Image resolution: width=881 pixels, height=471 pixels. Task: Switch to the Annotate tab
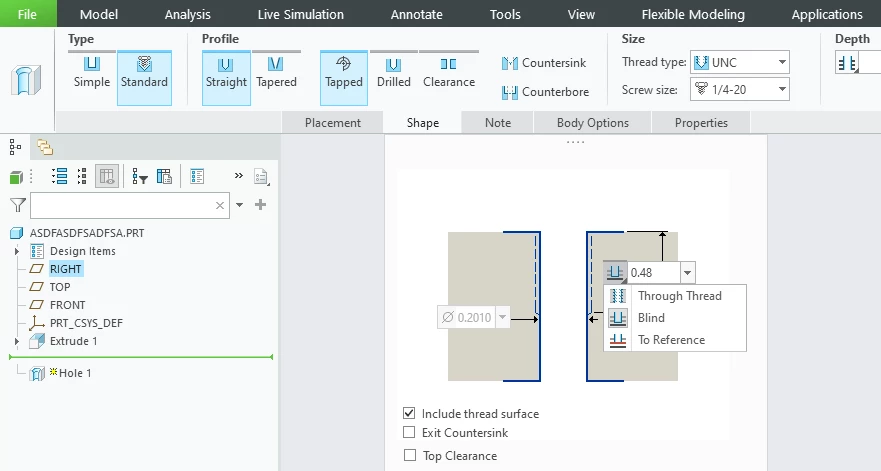coord(416,15)
